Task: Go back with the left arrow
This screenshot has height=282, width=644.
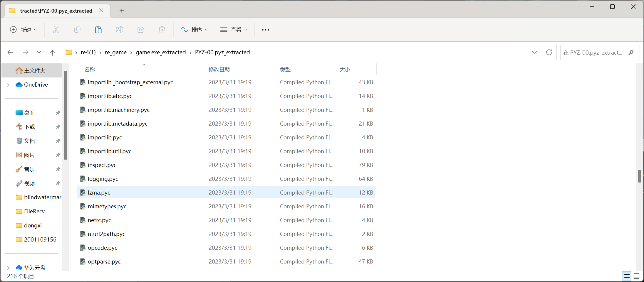Action: click(10, 53)
